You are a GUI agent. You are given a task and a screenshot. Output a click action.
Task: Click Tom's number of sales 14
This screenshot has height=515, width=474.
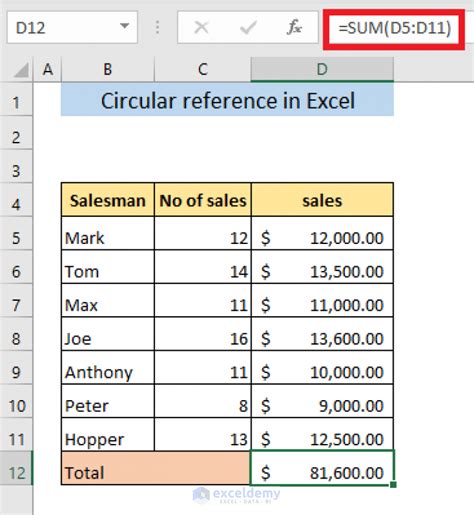203,267
